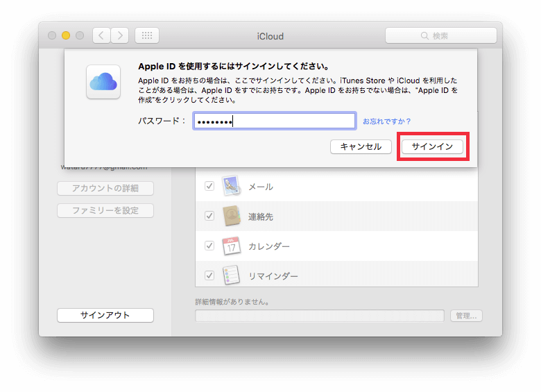Click the アカウントの詳細 button
Image resolution: width=541 pixels, height=392 pixels.
click(105, 189)
